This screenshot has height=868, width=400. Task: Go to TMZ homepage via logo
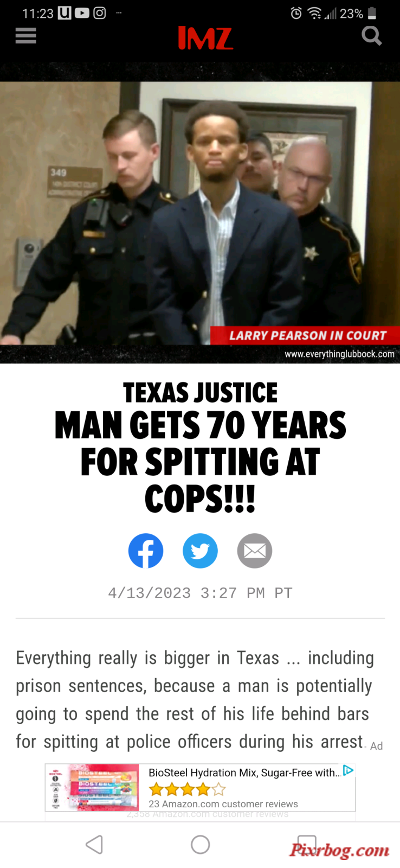(205, 38)
